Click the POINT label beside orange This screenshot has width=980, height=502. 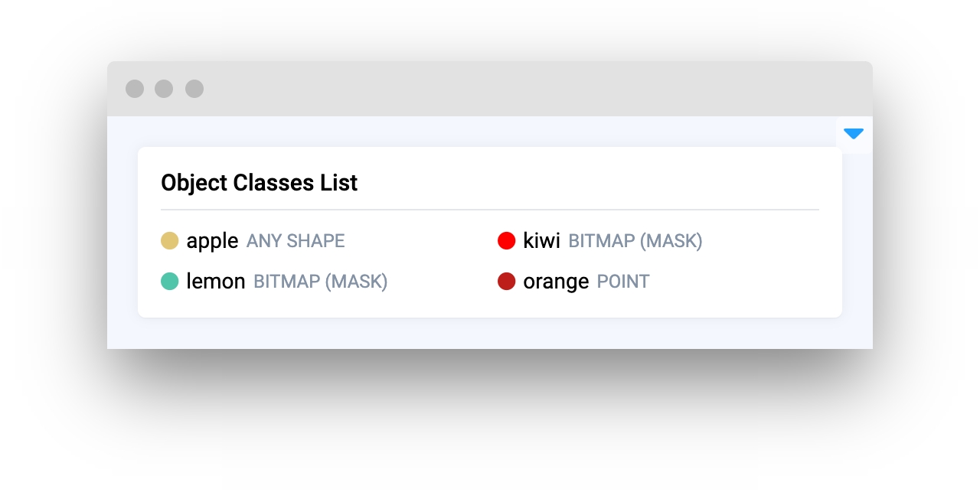coord(623,282)
